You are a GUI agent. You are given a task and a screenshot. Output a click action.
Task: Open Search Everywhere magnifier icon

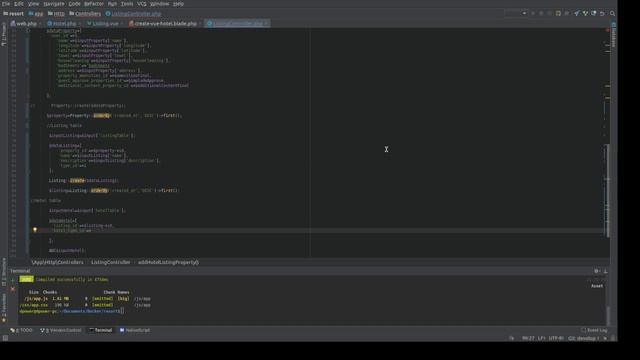[x=612, y=13]
